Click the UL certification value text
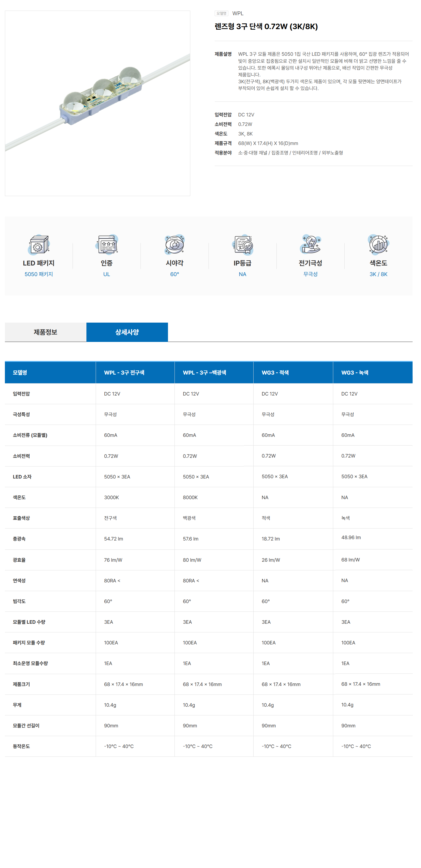 [107, 274]
